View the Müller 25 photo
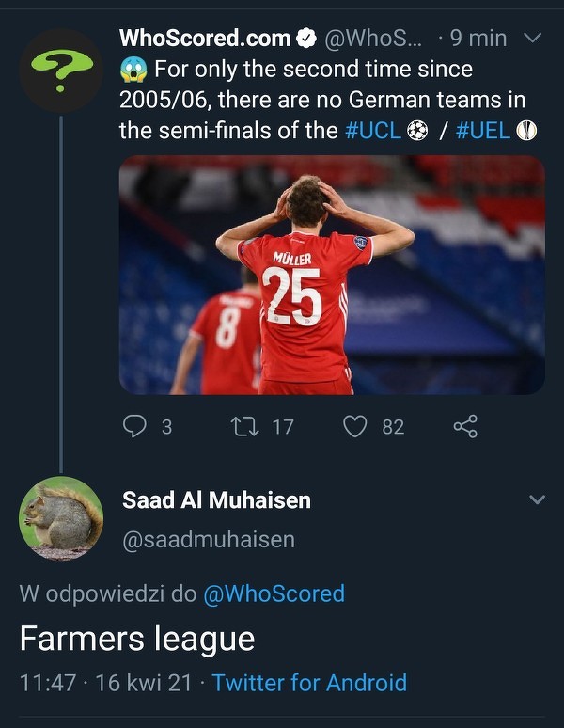 click(332, 274)
